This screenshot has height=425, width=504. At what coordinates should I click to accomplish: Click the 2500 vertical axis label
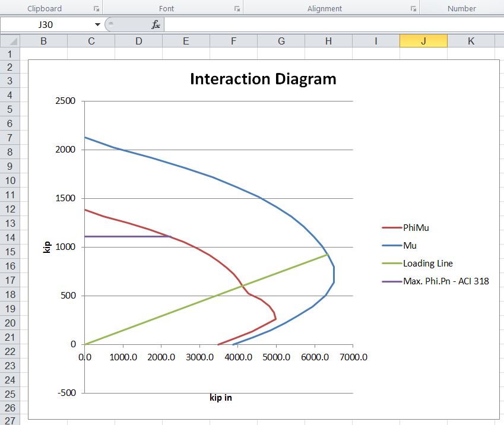[66, 101]
